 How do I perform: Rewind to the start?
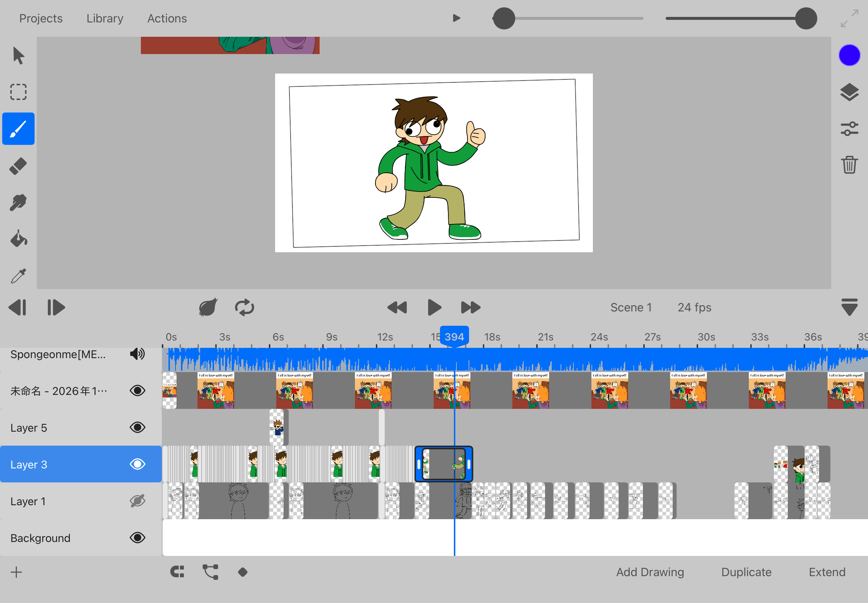point(397,307)
